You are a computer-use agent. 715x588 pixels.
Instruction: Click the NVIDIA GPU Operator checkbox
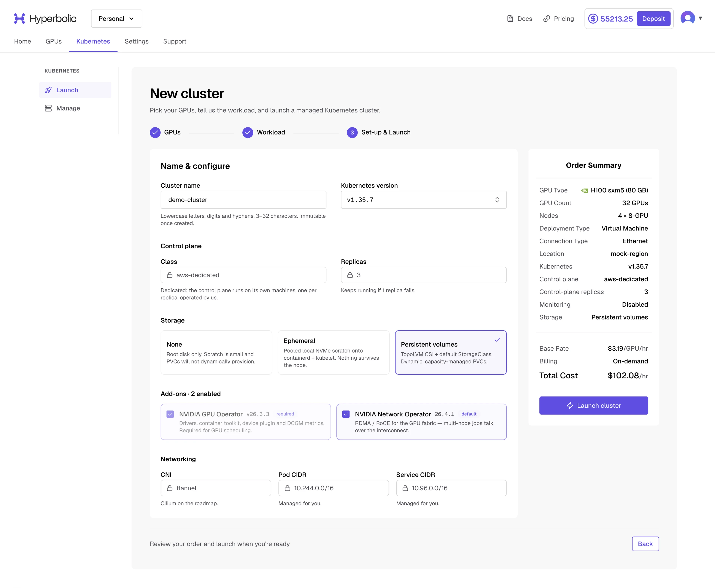pyautogui.click(x=170, y=414)
